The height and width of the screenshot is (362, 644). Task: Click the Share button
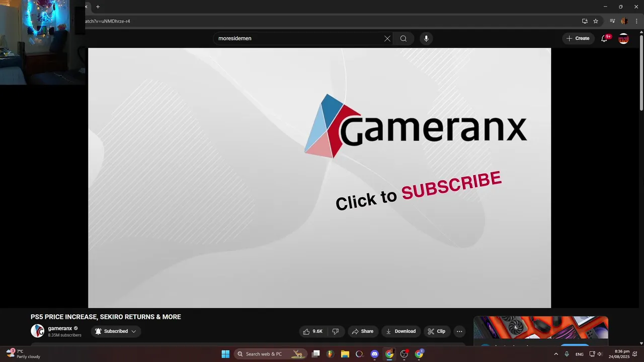362,331
